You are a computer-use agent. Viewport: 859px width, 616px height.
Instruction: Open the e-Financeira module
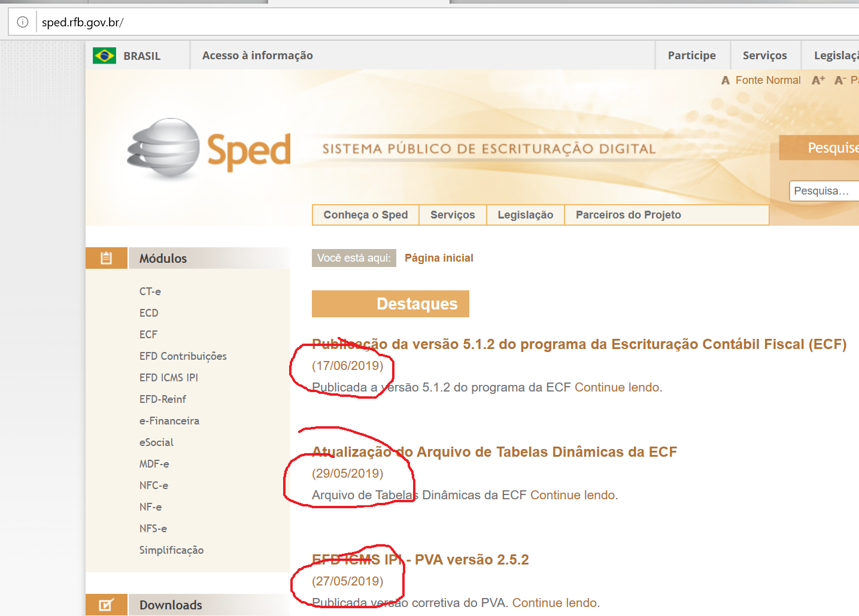click(x=169, y=421)
